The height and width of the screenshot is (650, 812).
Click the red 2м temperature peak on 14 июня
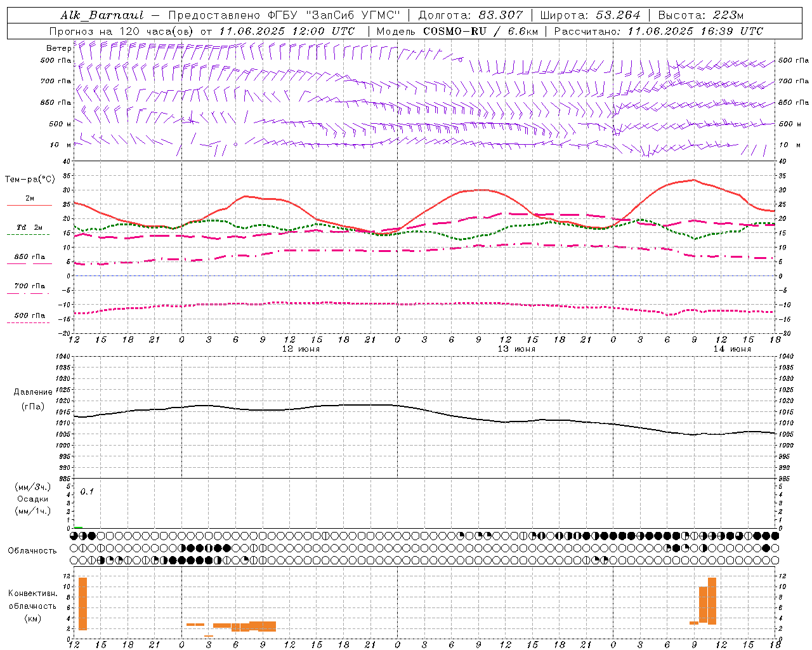(694, 180)
